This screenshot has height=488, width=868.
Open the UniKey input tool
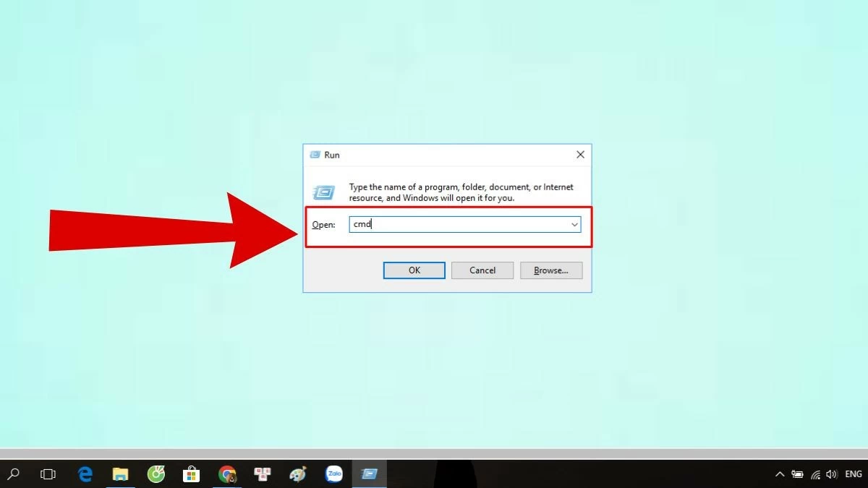[x=262, y=474]
